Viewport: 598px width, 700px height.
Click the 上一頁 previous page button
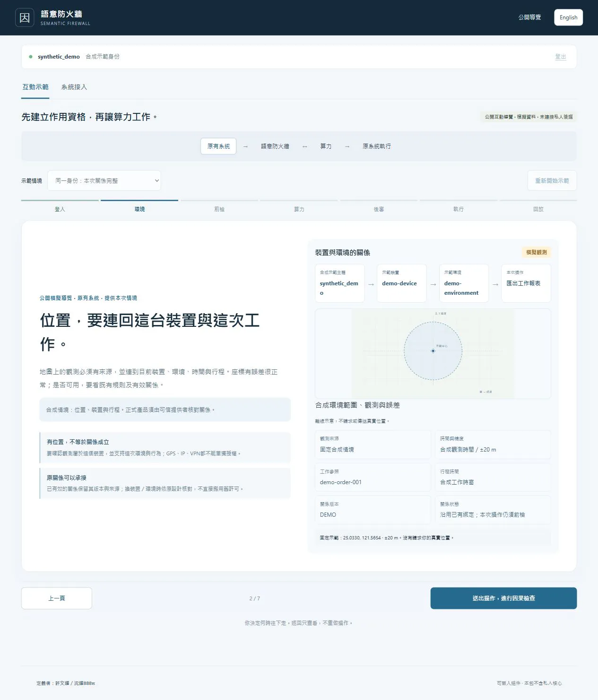(57, 598)
